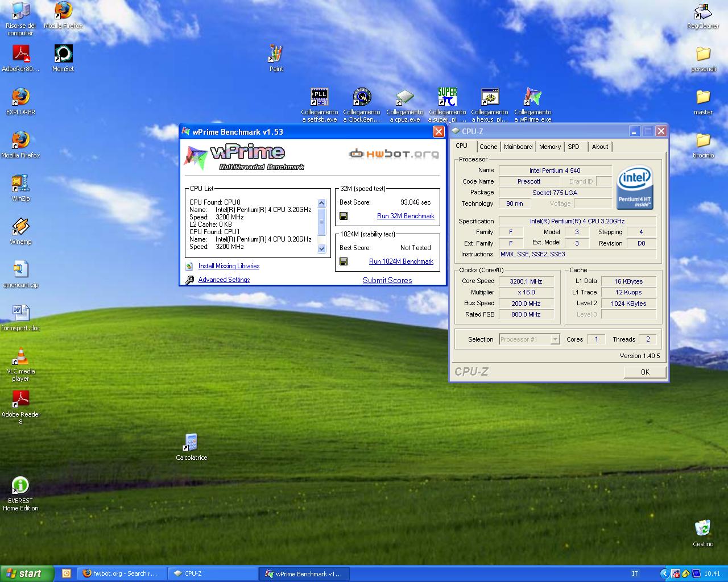Open Collegamento a ClockGen shortcut
Viewport: 728px width, 582px height.
coord(362,105)
